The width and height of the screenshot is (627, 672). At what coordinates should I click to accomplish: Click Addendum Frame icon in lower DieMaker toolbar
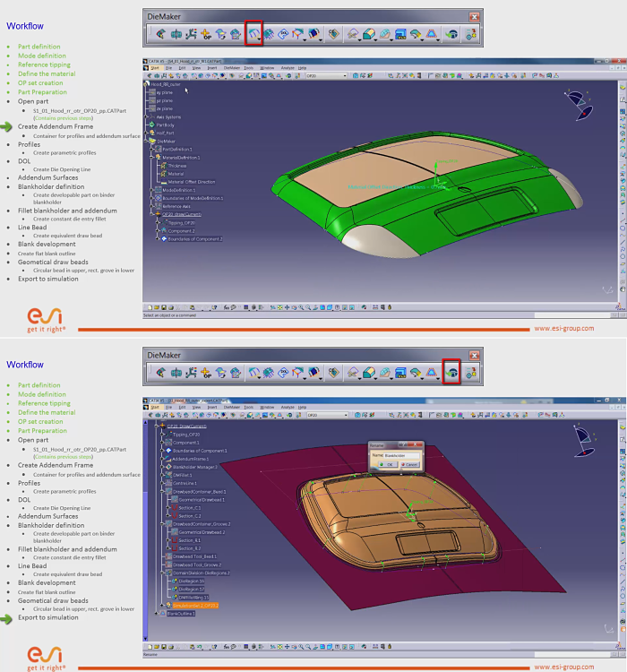pyautogui.click(x=253, y=373)
